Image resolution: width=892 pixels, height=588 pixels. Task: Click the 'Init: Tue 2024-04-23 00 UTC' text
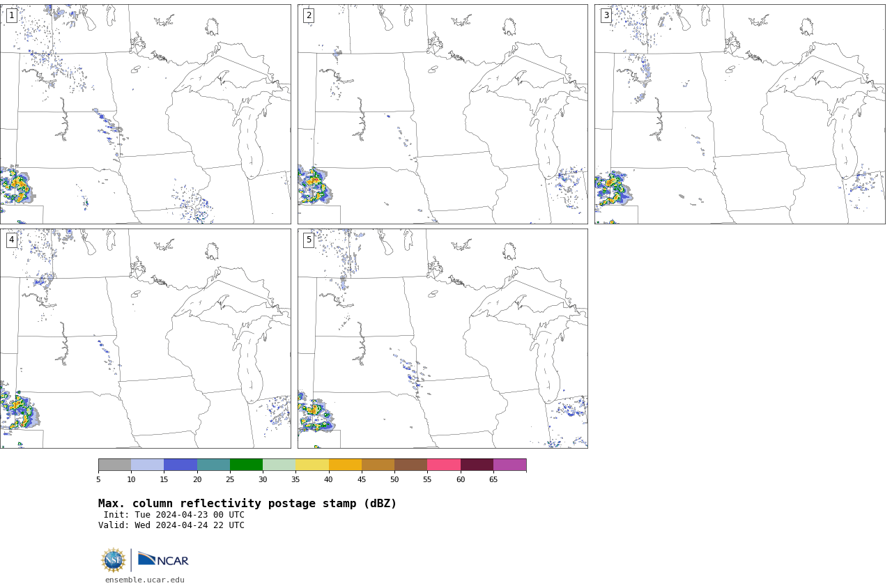click(x=174, y=515)
